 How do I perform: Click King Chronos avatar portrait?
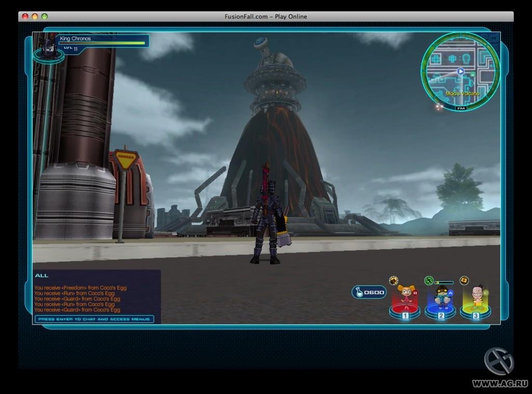pos(49,47)
